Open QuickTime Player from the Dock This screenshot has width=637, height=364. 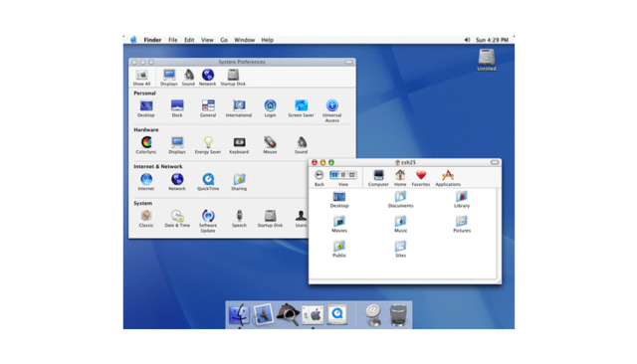[337, 314]
